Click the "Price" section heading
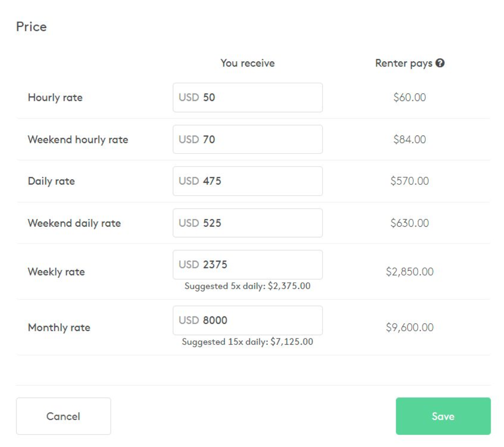 point(31,27)
